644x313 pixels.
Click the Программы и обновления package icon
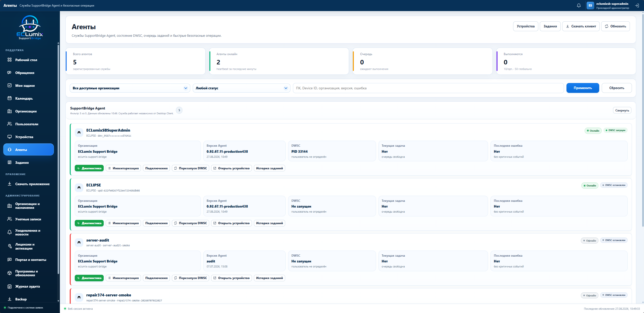(10, 273)
